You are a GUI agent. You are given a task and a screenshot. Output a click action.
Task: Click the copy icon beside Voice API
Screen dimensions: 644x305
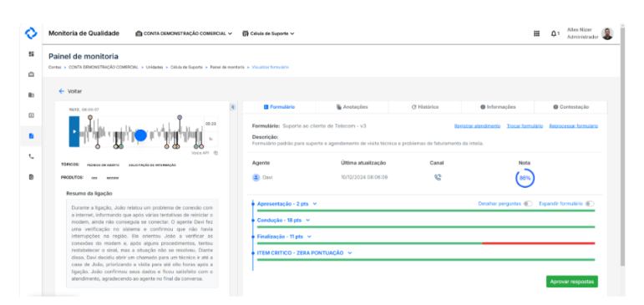(216, 153)
